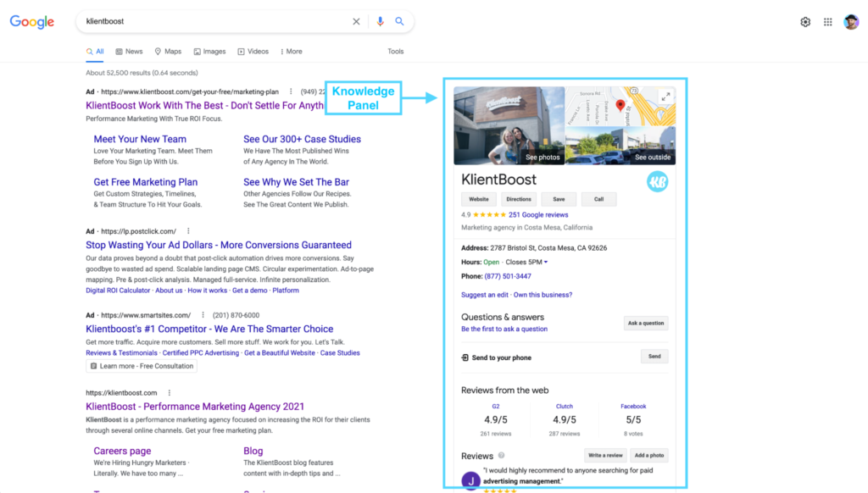This screenshot has height=493, width=868.
Task: Open options for klientboost.com organic result
Action: [x=170, y=393]
